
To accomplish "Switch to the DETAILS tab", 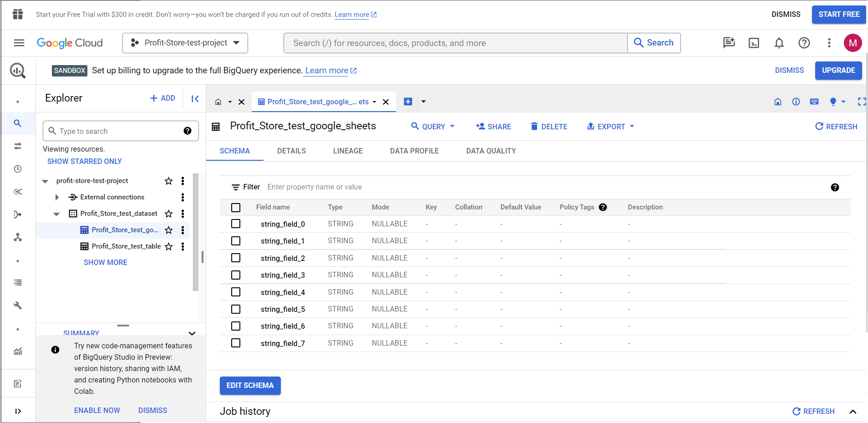I will click(291, 151).
